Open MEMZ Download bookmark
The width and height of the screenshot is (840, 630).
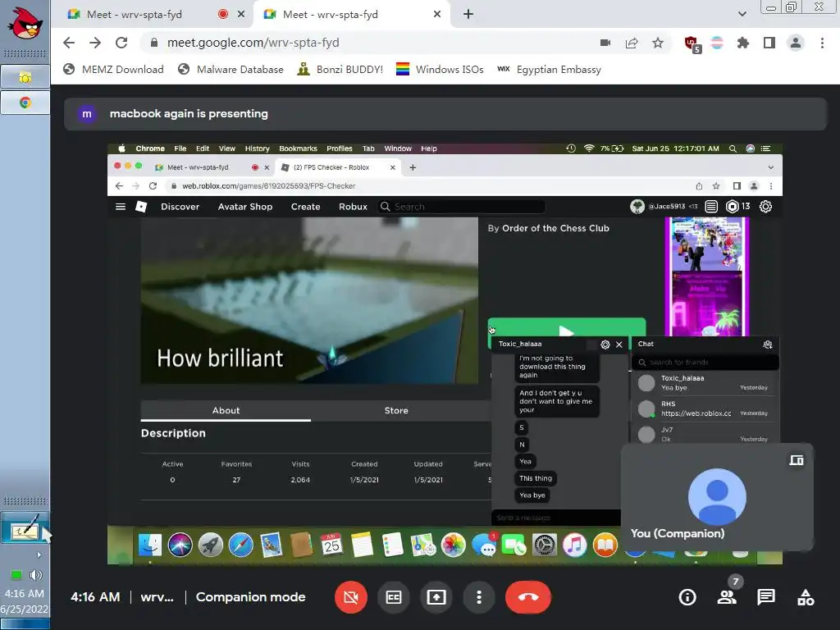113,70
